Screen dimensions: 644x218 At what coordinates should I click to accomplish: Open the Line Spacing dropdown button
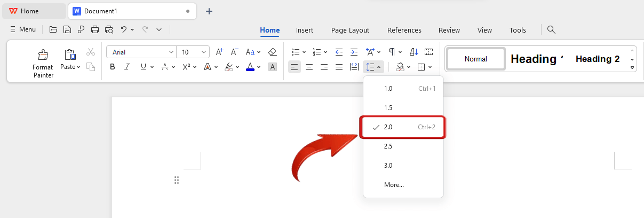(373, 67)
